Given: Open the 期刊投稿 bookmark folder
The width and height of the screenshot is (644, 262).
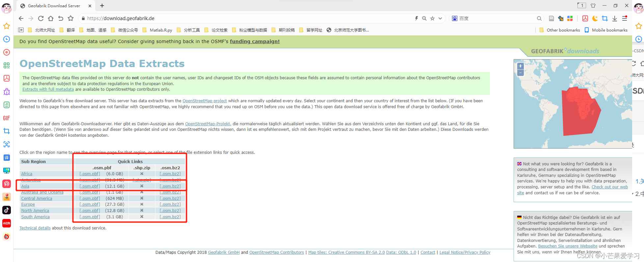Looking at the screenshot, I should [x=283, y=30].
